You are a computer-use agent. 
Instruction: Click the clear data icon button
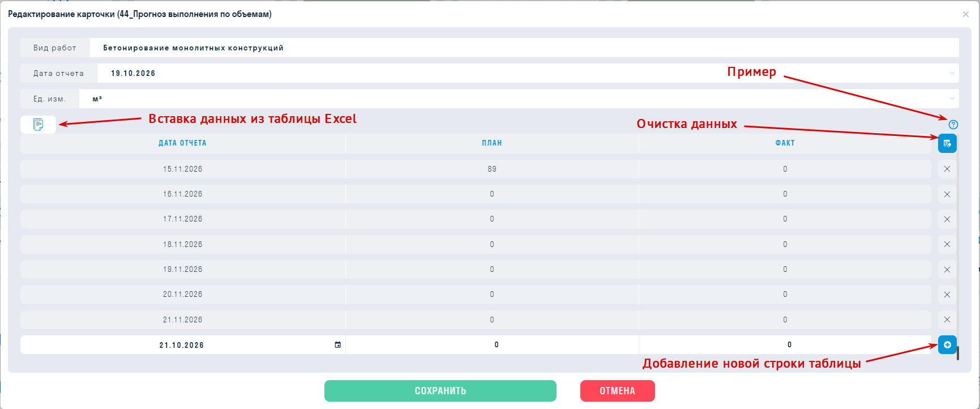coord(947,143)
